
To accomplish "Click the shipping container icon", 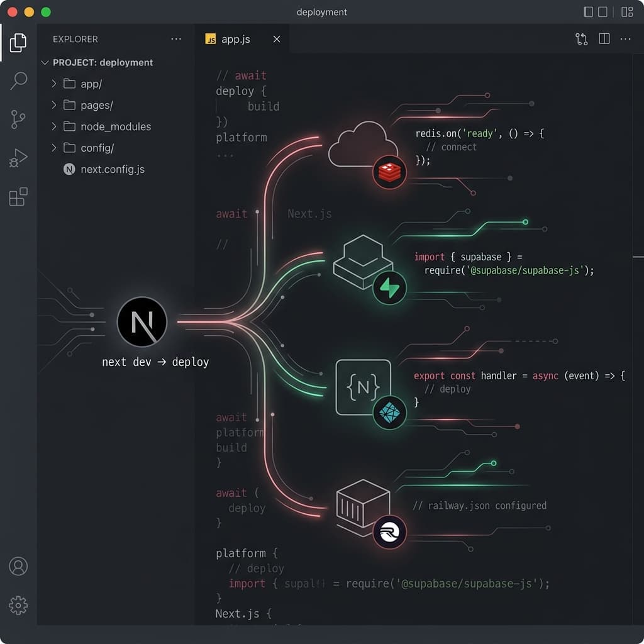I will click(x=362, y=508).
